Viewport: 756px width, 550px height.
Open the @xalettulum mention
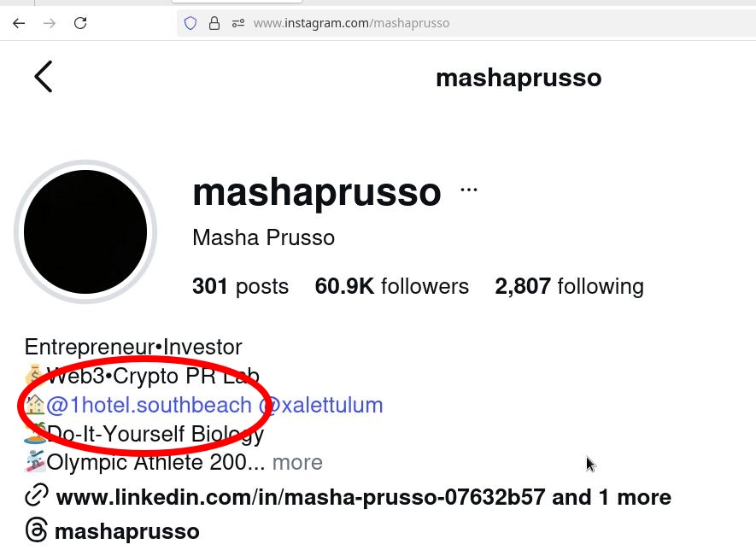coord(320,405)
